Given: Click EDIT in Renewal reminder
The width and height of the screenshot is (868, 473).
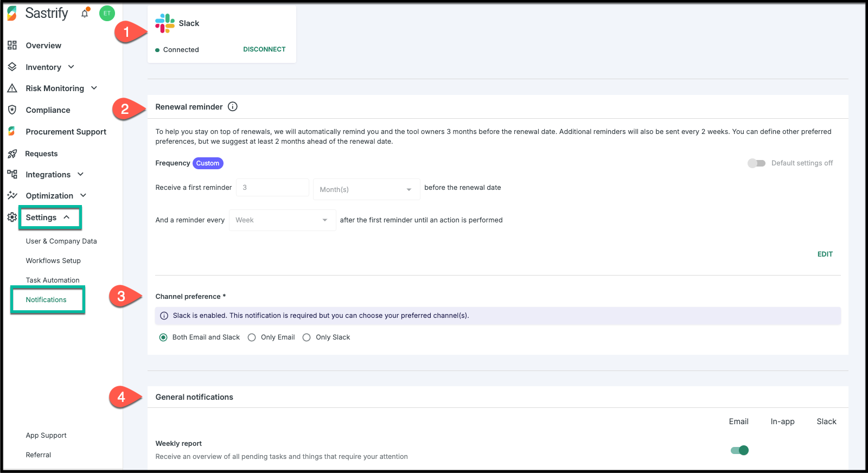Looking at the screenshot, I should [825, 254].
